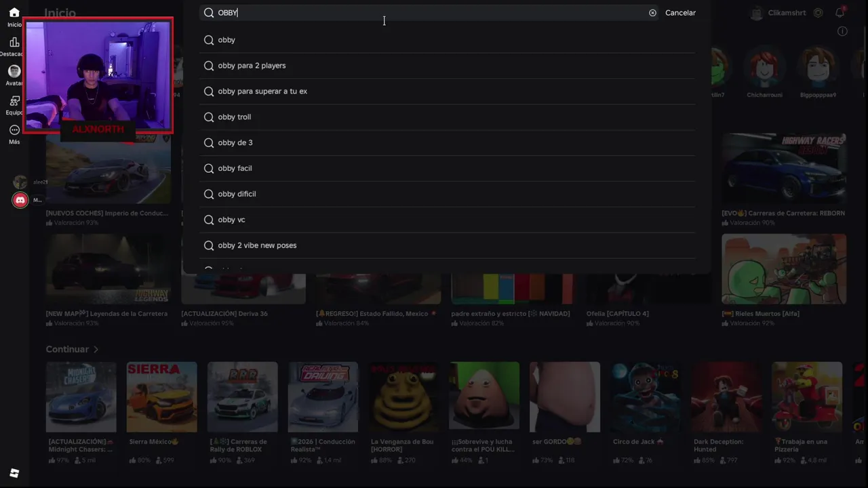The width and height of the screenshot is (868, 488).
Task: Open Carreras de Carretera: REBORN thumbnail
Action: (x=784, y=168)
